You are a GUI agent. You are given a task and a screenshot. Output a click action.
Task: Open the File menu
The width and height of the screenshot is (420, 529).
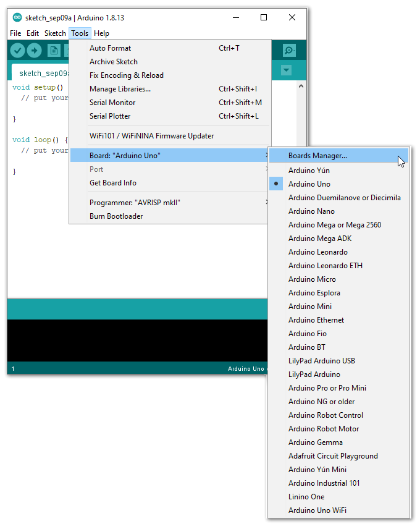click(15, 33)
